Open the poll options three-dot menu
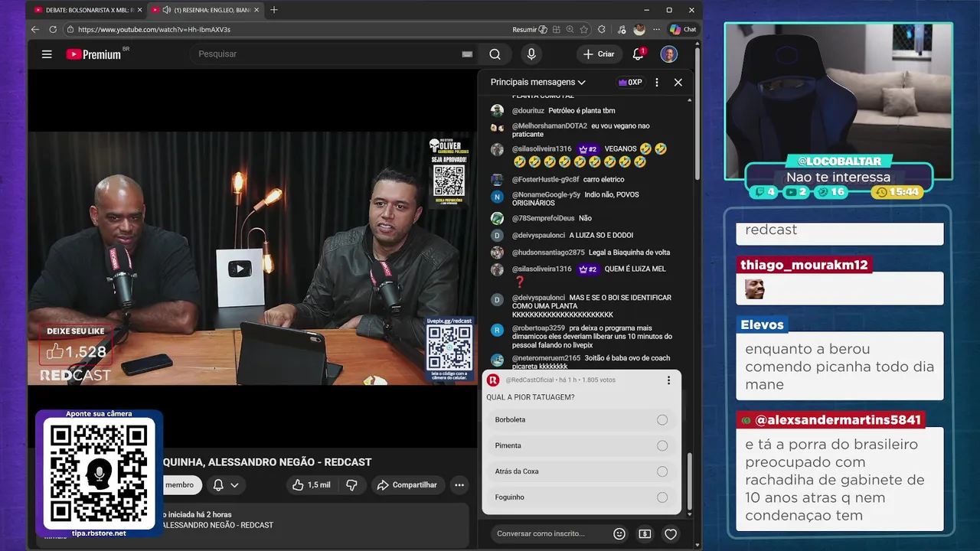 668,380
